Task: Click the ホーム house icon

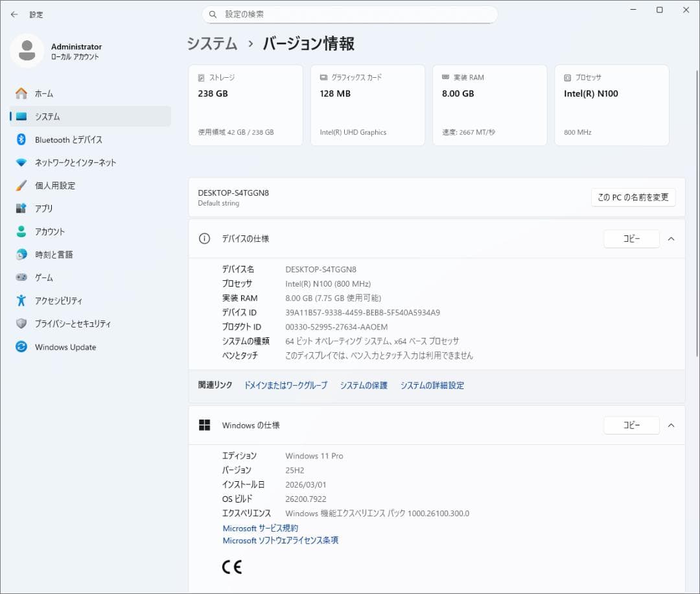Action: pos(21,93)
